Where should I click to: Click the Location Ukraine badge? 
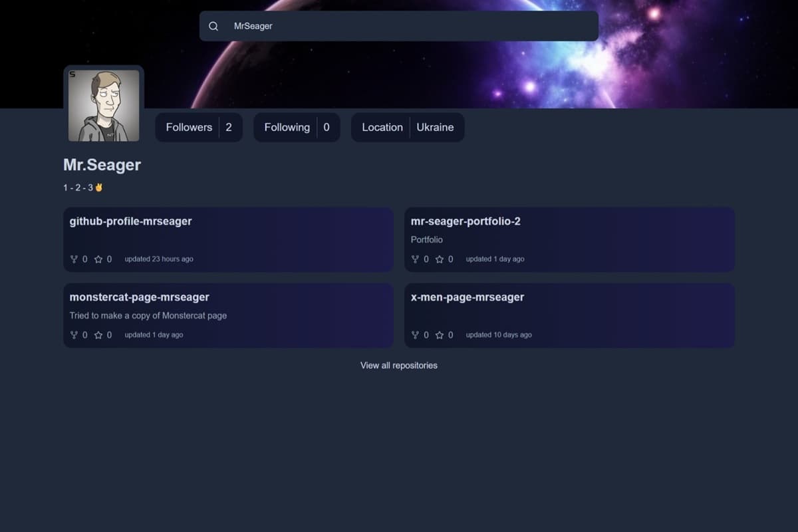click(x=408, y=127)
